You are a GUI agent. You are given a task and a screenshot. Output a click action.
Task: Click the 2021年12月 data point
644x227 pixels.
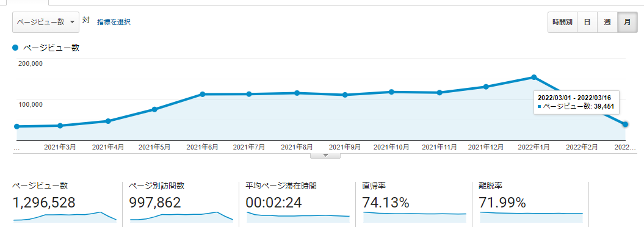coord(486,87)
